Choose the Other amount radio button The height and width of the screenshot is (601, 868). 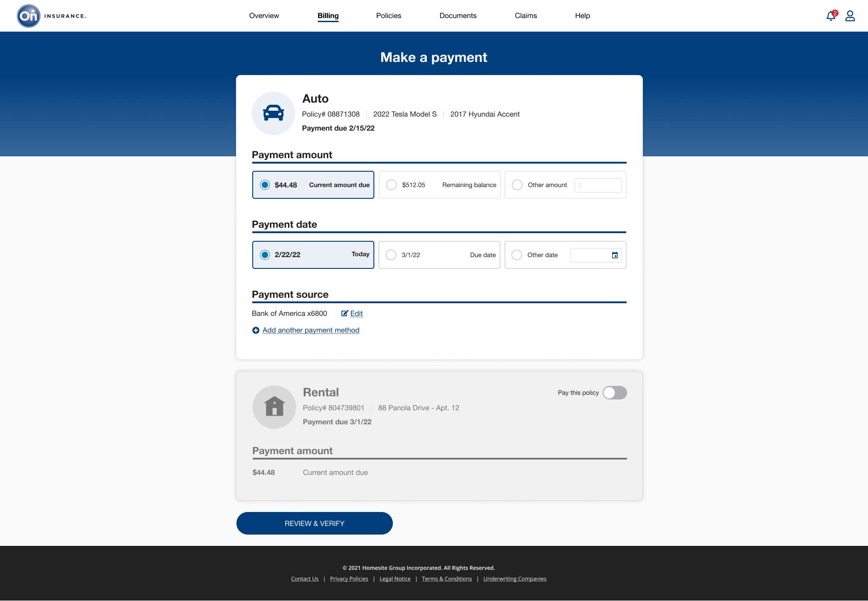(x=517, y=185)
